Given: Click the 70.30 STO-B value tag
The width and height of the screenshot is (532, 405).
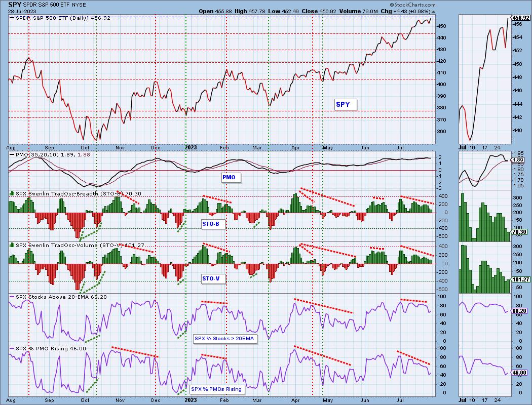Looking at the screenshot, I should pos(519,232).
